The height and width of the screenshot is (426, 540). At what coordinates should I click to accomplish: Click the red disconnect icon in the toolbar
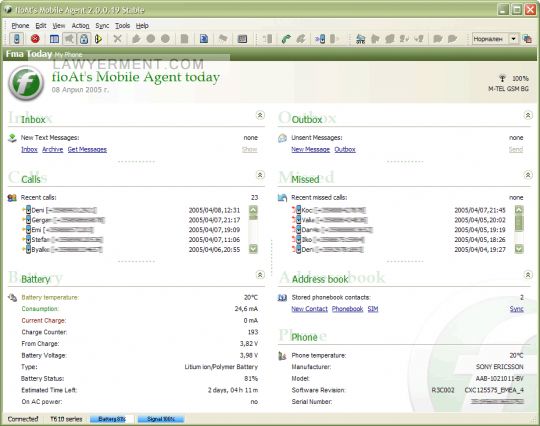click(35, 39)
